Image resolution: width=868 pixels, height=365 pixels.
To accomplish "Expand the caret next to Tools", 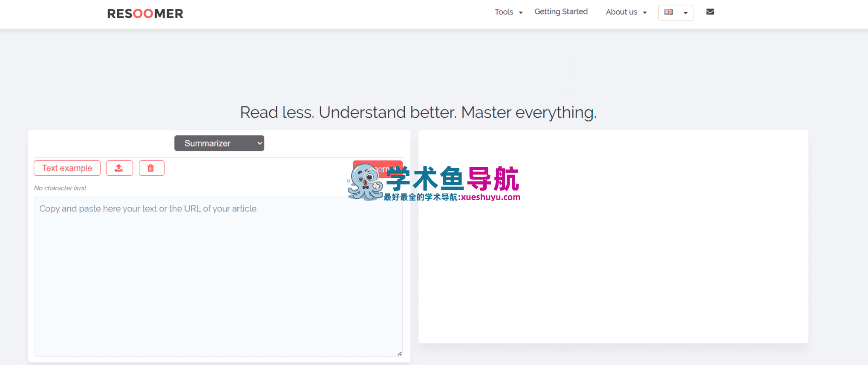I will (x=521, y=13).
